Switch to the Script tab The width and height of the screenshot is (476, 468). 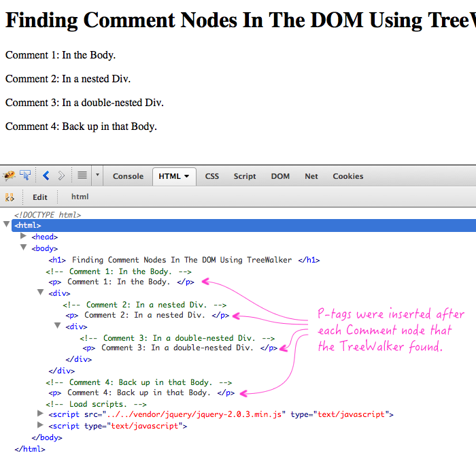coord(245,176)
